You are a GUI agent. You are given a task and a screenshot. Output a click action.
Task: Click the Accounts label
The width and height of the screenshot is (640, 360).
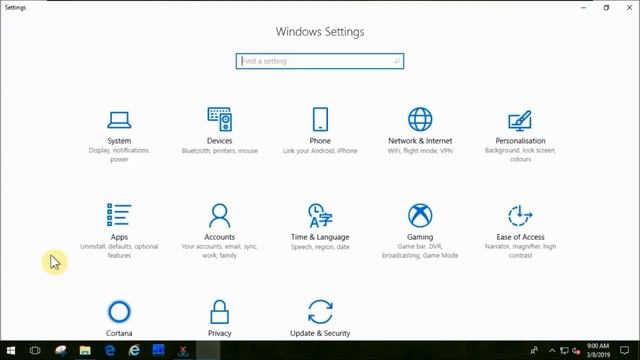[x=220, y=237]
